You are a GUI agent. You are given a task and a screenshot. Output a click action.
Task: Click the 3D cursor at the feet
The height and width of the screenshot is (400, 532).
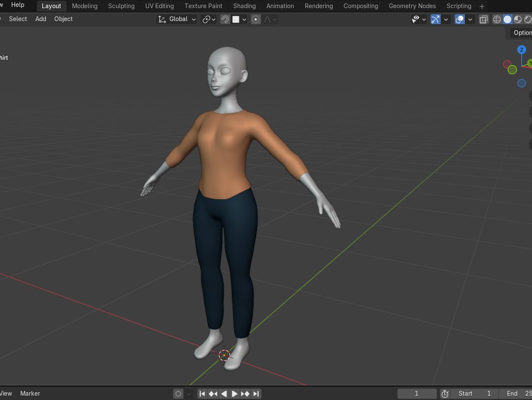pos(224,355)
